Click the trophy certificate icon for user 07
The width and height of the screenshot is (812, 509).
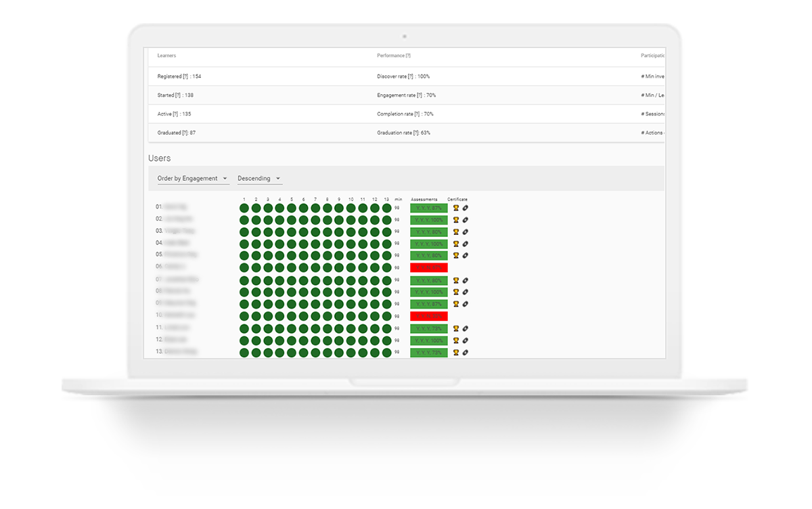click(x=455, y=280)
